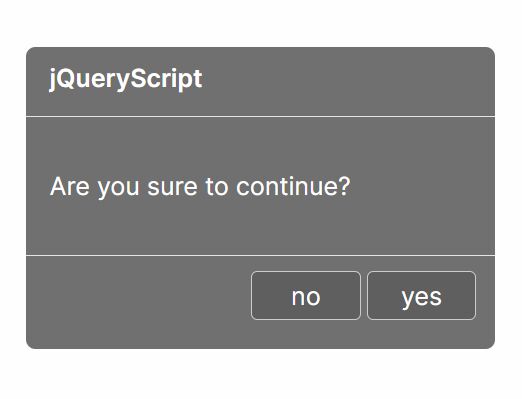This screenshot has height=399, width=522.
Task: Click the blank body area below the message
Action: pos(261,228)
